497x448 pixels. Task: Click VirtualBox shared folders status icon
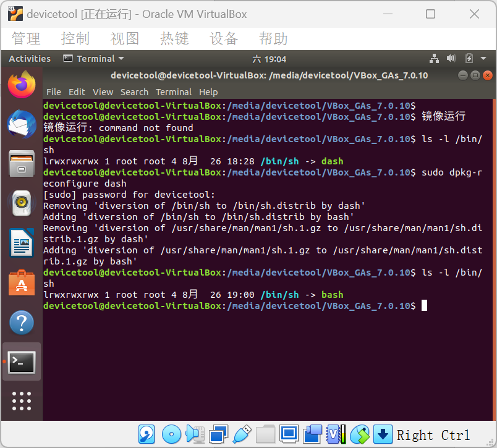tap(265, 434)
